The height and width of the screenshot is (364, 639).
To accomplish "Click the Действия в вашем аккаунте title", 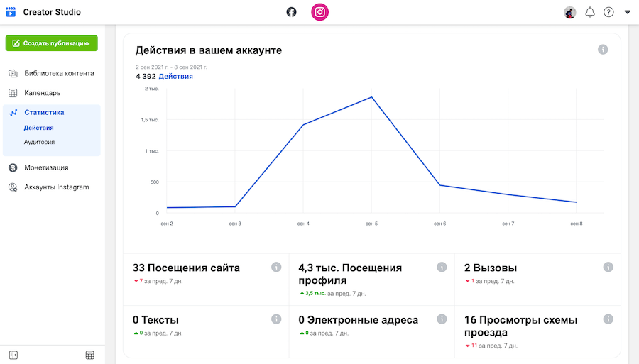I will pyautogui.click(x=209, y=50).
